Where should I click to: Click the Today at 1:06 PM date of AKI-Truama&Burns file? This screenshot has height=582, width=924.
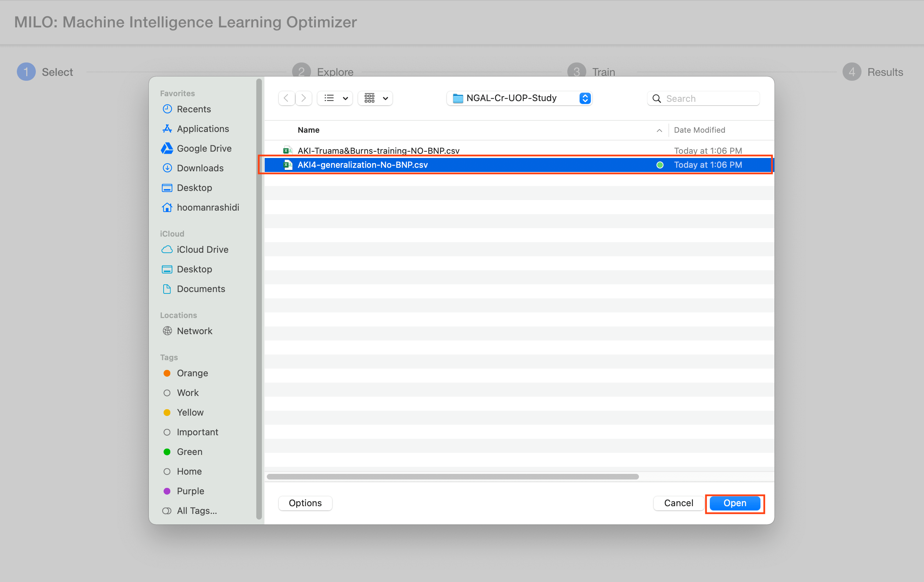pos(708,150)
